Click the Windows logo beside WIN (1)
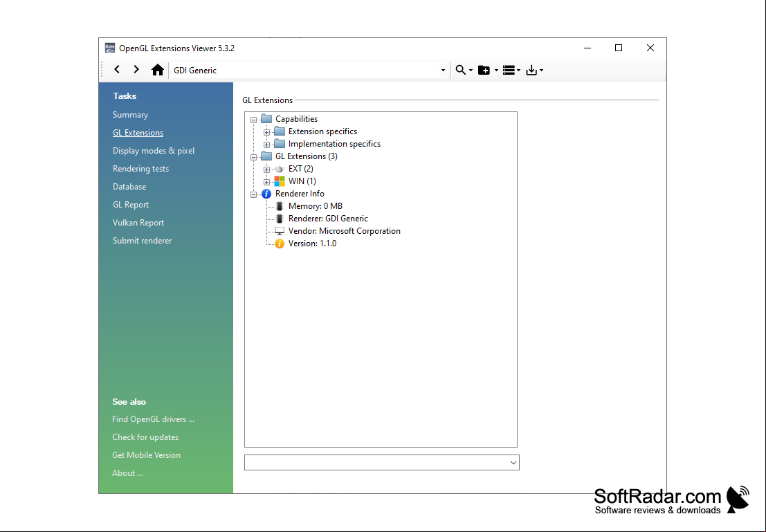This screenshot has height=532, width=766. coord(280,181)
